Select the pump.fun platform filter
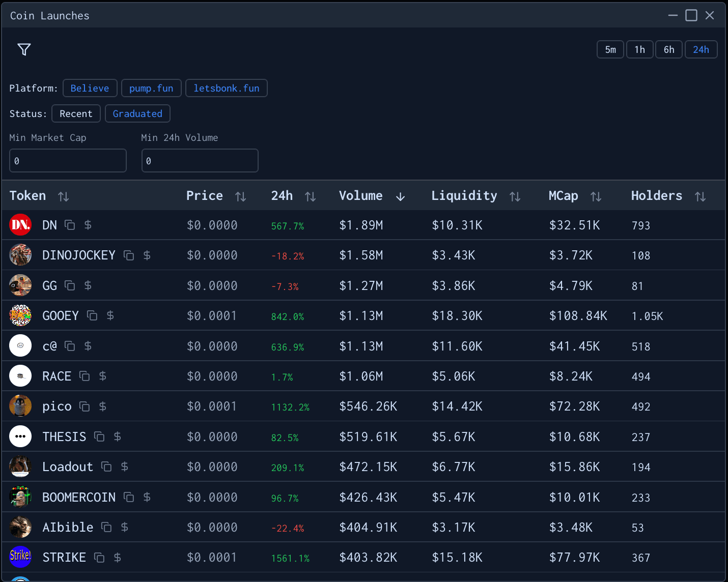Image resolution: width=728 pixels, height=582 pixels. click(151, 88)
